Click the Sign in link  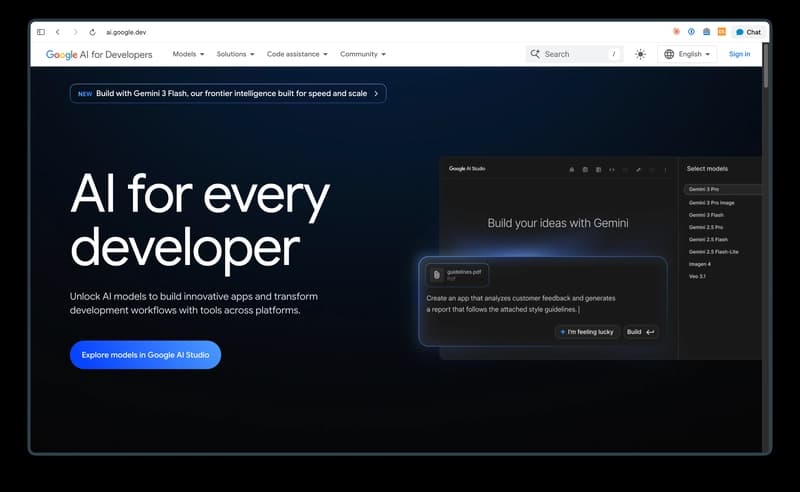[739, 54]
